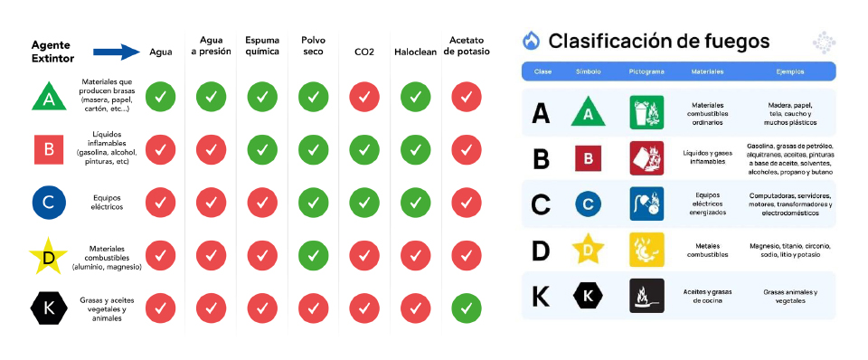Click the blue flame logo beside the title
Viewport: 868px width, 360px height.
coord(531,41)
